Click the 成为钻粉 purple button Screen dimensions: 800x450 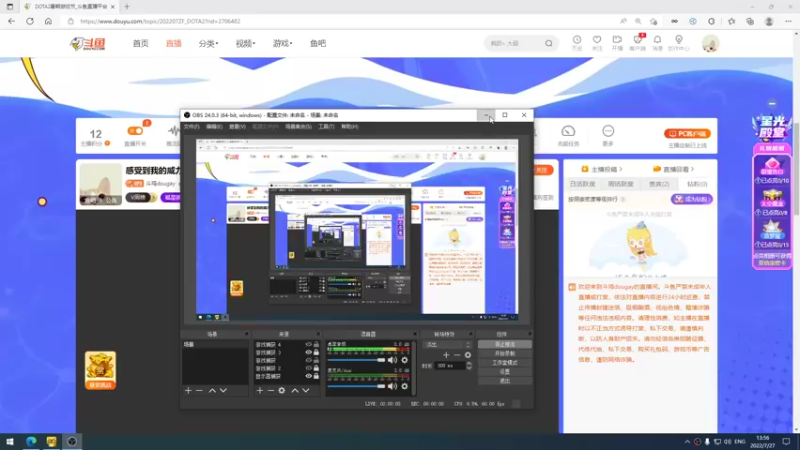pos(692,199)
